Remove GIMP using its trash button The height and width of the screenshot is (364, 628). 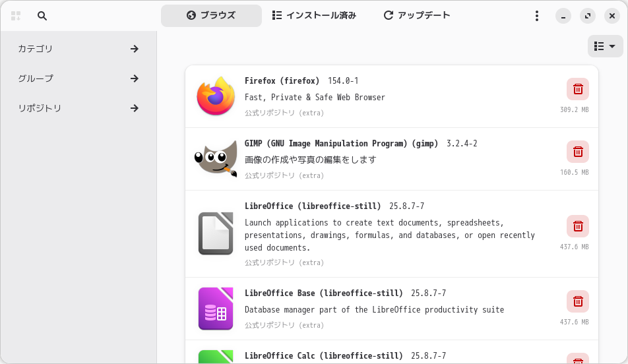click(x=578, y=152)
